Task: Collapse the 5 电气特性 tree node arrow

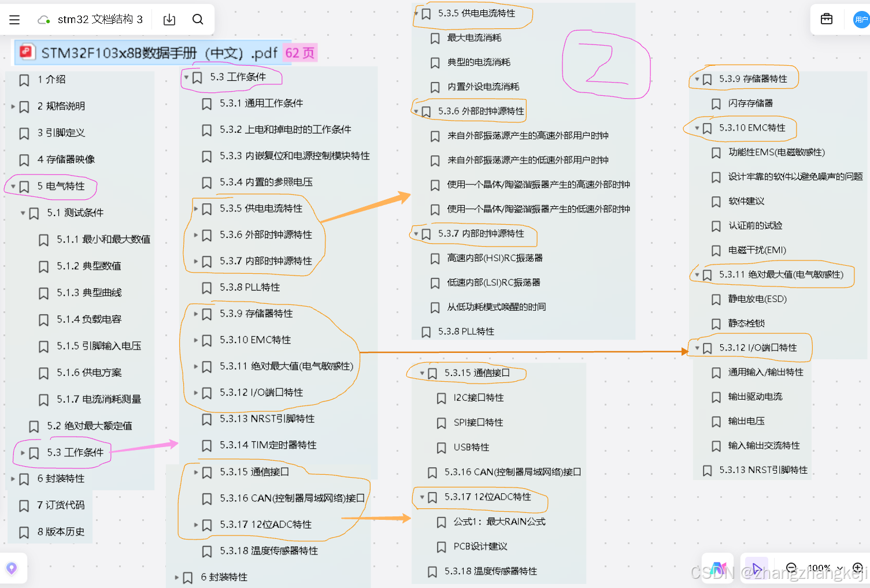Action: click(13, 186)
